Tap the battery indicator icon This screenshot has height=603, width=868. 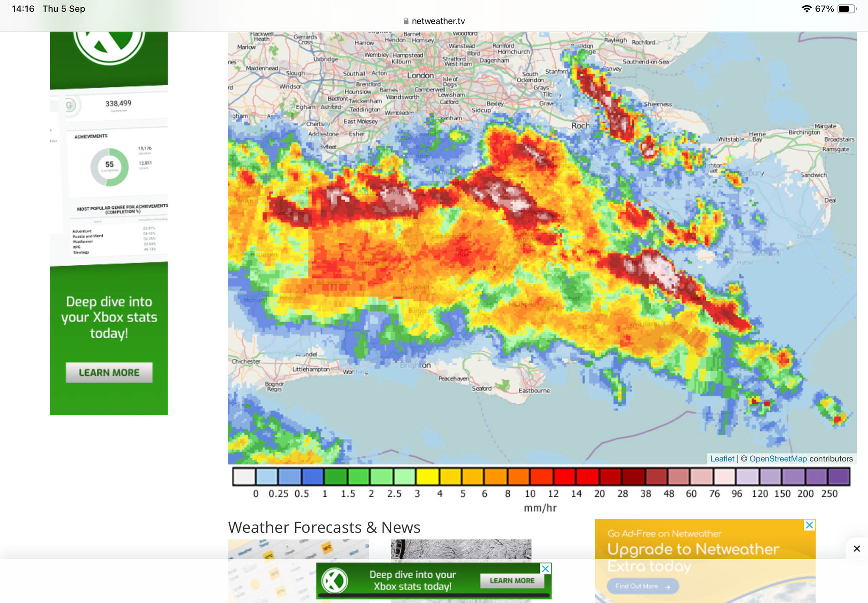tap(847, 9)
